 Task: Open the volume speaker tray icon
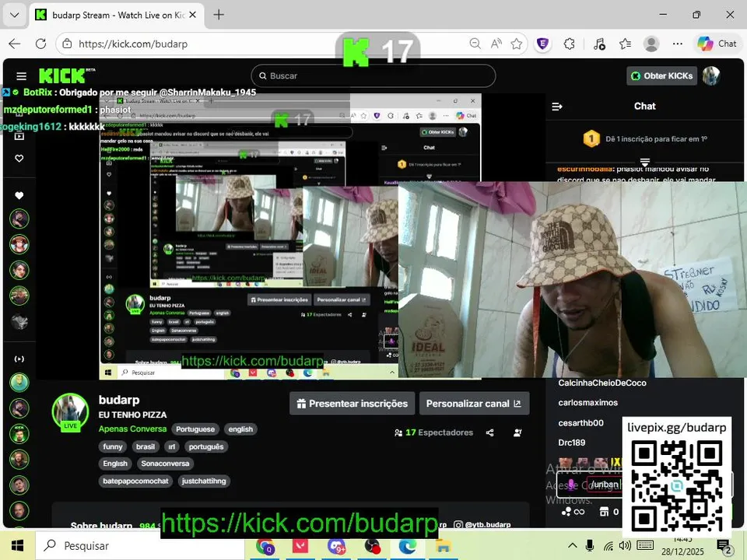[x=625, y=546]
